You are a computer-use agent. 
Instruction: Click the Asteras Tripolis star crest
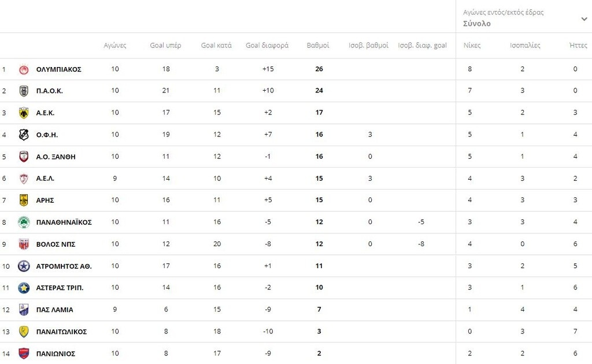(x=24, y=288)
